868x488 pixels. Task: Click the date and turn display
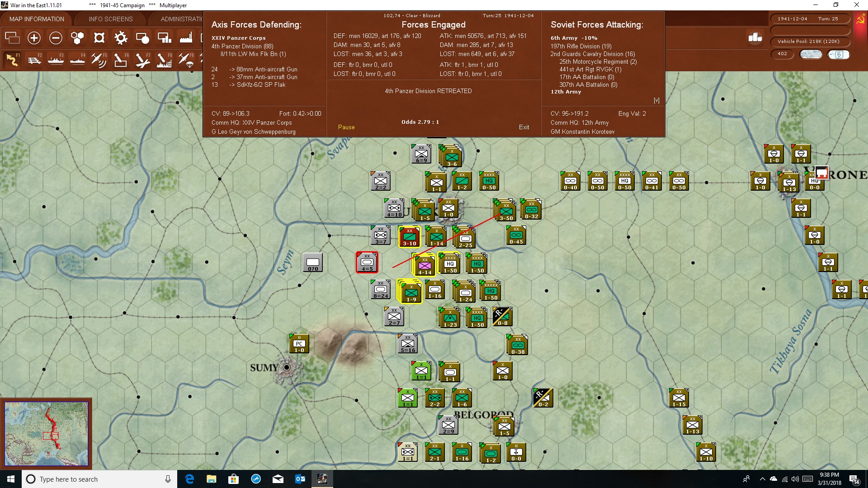(809, 19)
